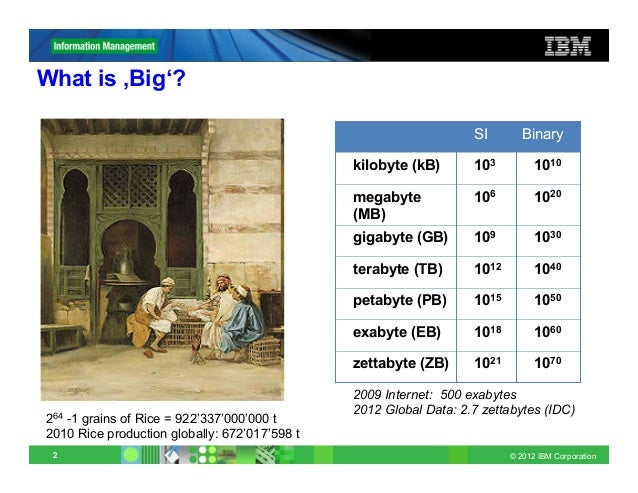Click the Binary column header
638x493 pixels.
[x=542, y=134]
